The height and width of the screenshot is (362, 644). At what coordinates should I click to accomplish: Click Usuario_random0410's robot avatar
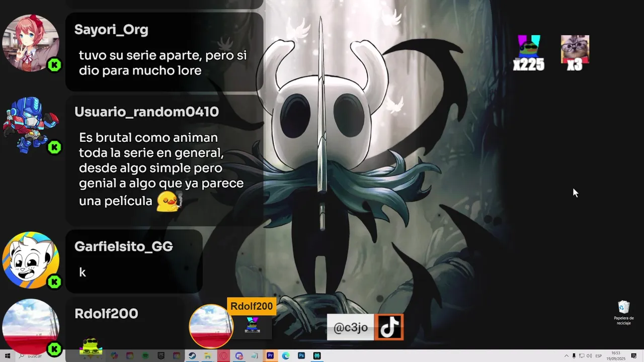click(31, 125)
